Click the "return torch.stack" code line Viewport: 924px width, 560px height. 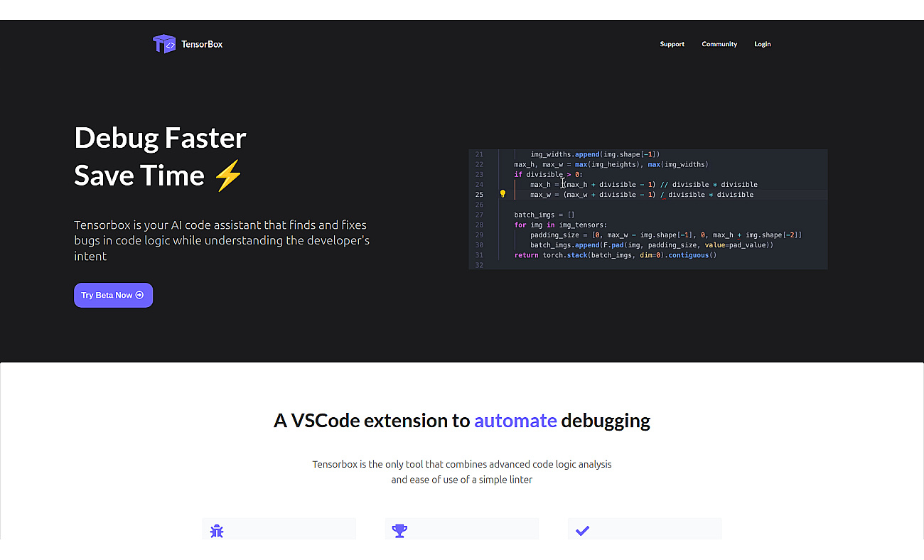tap(616, 255)
